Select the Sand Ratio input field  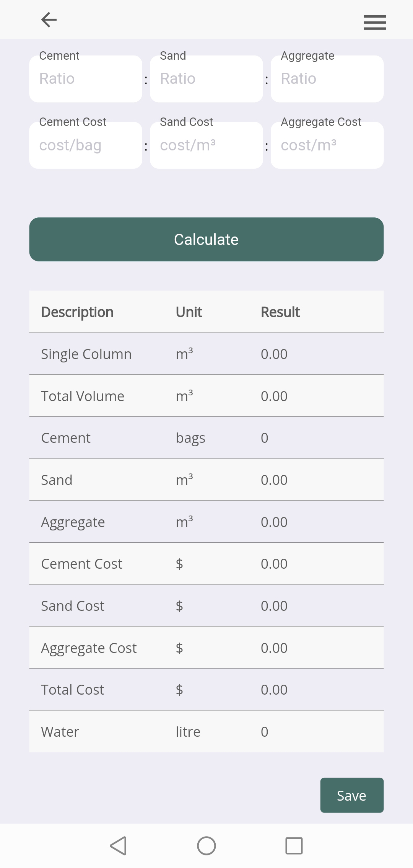coord(206,79)
